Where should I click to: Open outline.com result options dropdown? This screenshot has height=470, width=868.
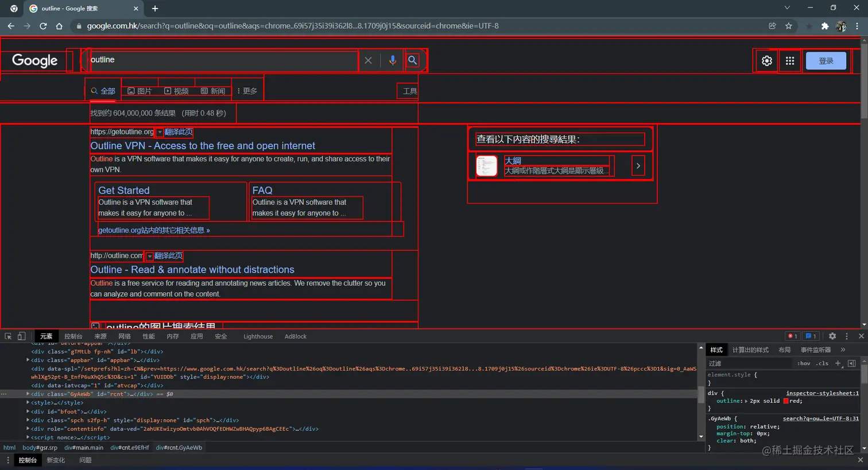(x=149, y=257)
